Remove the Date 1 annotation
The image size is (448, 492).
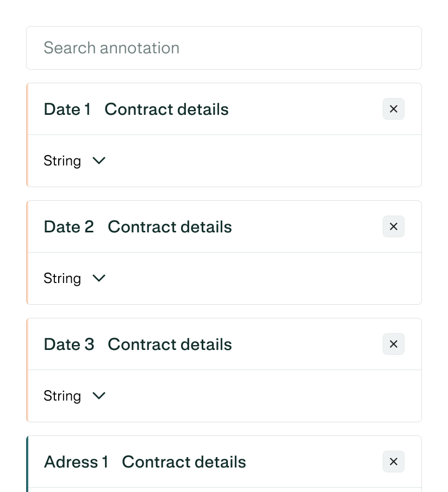[393, 109]
